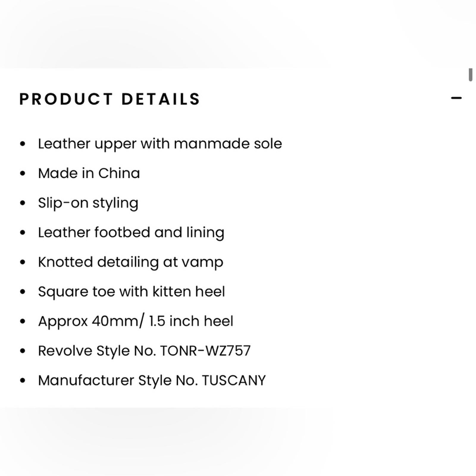This screenshot has width=476, height=476.
Task: Click the gray scrollbar thumb at right edge
Action: coord(470,75)
